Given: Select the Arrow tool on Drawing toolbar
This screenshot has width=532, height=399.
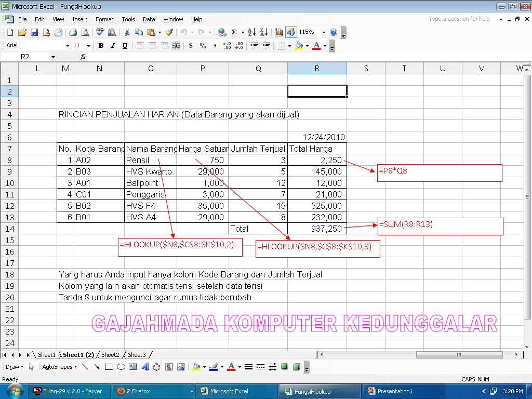Looking at the screenshot, I should [97, 367].
